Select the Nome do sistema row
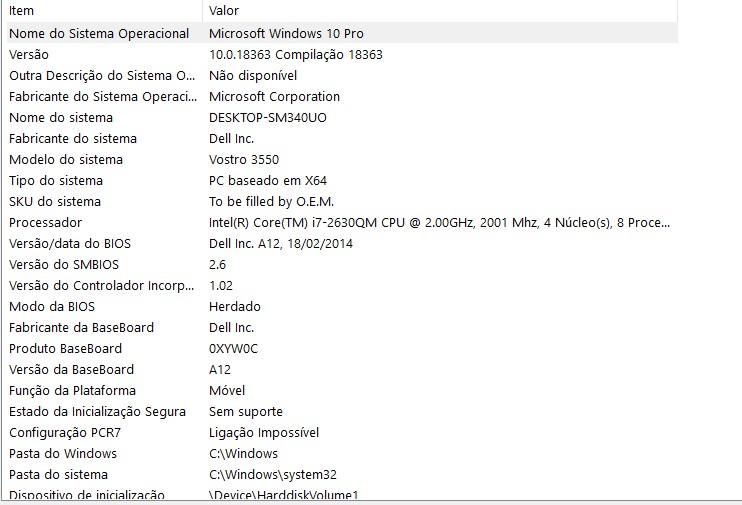 click(x=342, y=117)
